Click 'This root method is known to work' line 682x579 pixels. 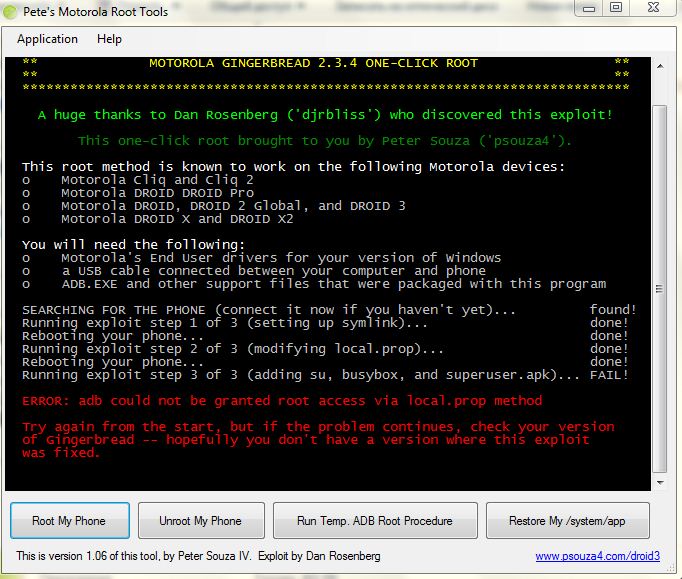(x=293, y=167)
